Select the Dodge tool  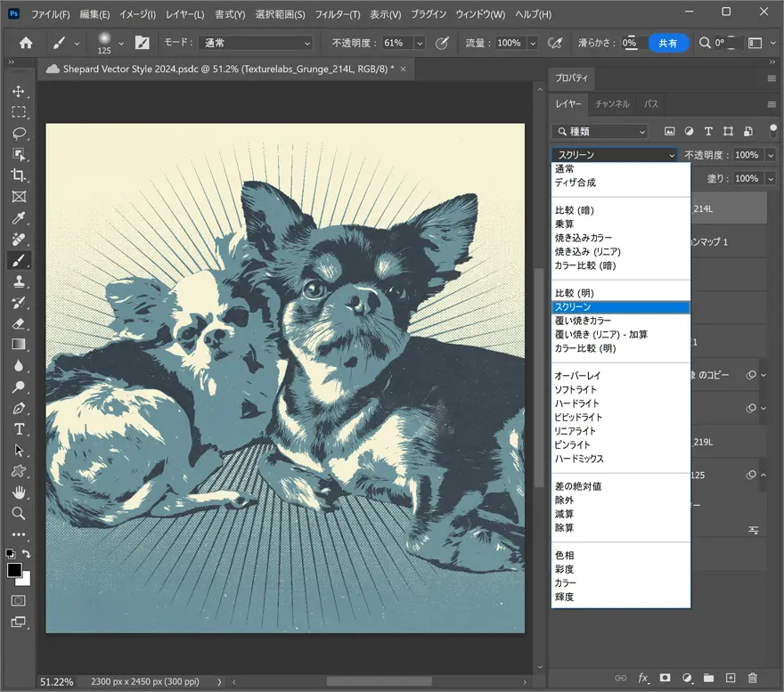[x=19, y=387]
